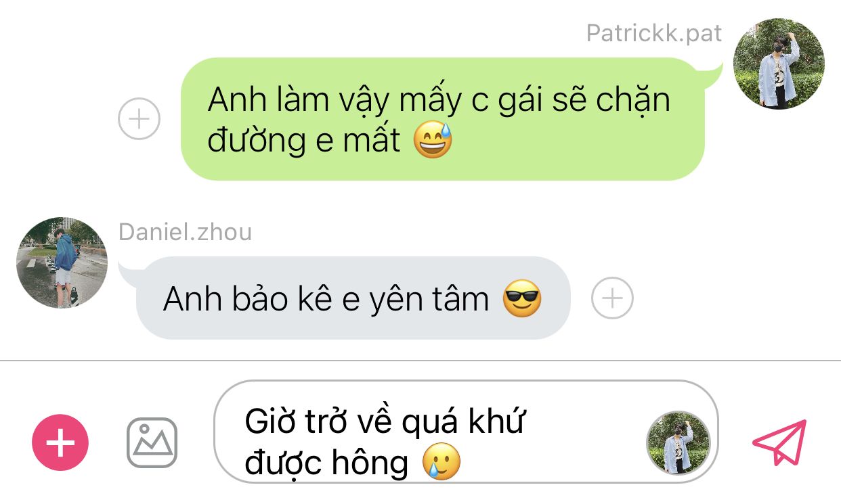Screen dimensions: 841x504
Task: Select the message 'Anh bảo kê e yên tâm'
Action: [353, 298]
